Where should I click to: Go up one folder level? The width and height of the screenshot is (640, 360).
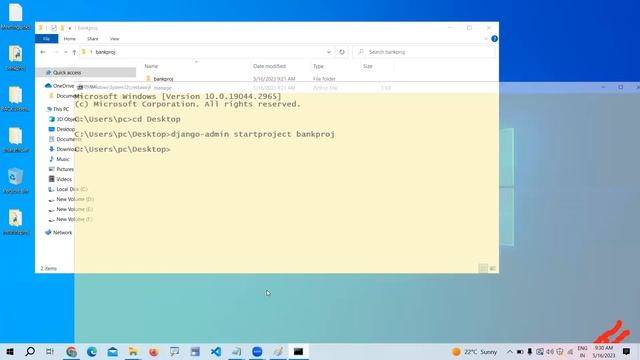(x=74, y=52)
